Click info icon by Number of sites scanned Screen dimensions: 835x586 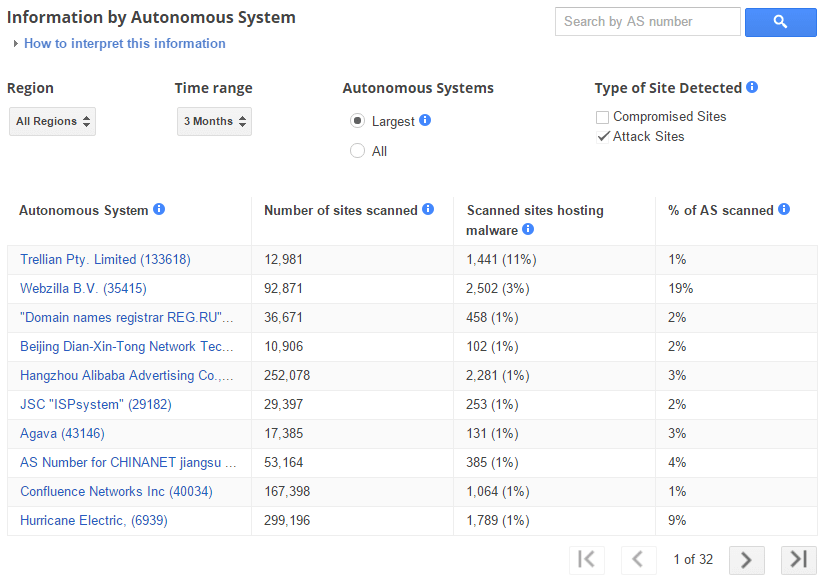click(x=428, y=210)
